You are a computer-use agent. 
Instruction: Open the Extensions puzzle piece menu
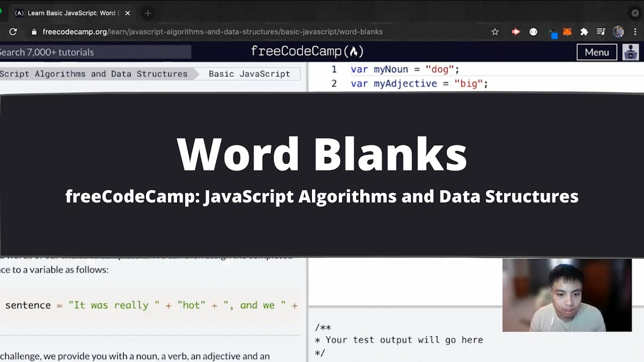(584, 32)
